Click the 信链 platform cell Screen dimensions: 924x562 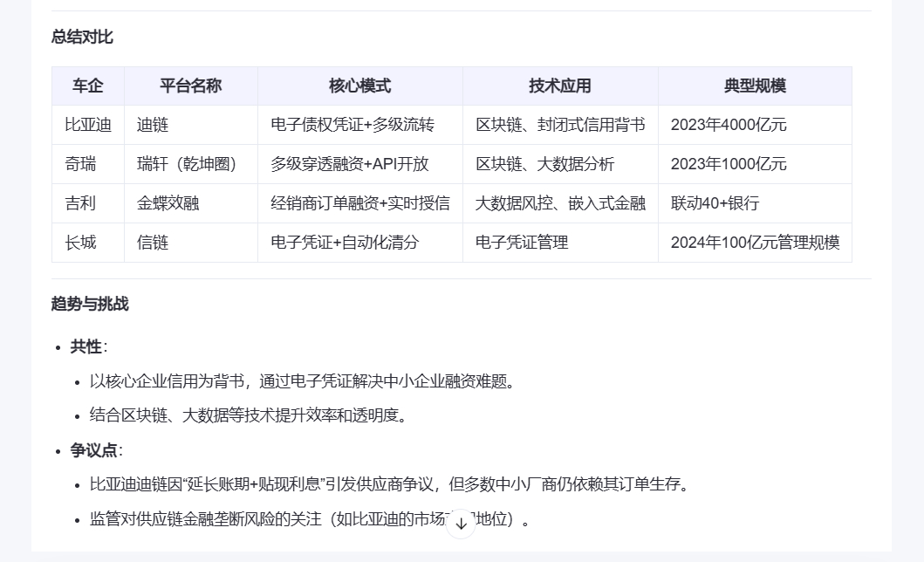pos(191,242)
